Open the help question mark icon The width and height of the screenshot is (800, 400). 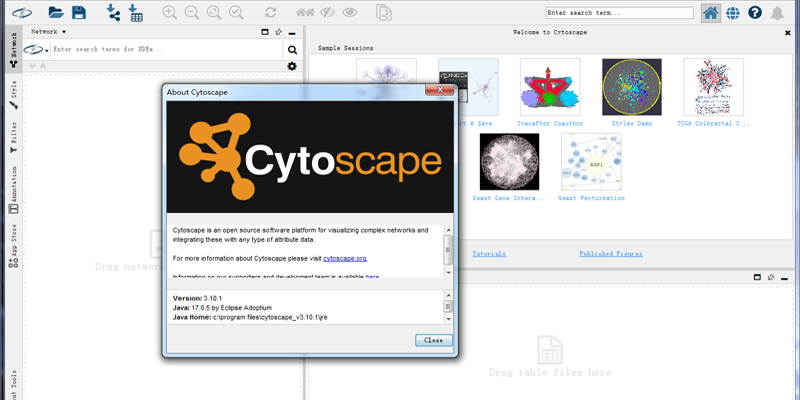pos(755,13)
